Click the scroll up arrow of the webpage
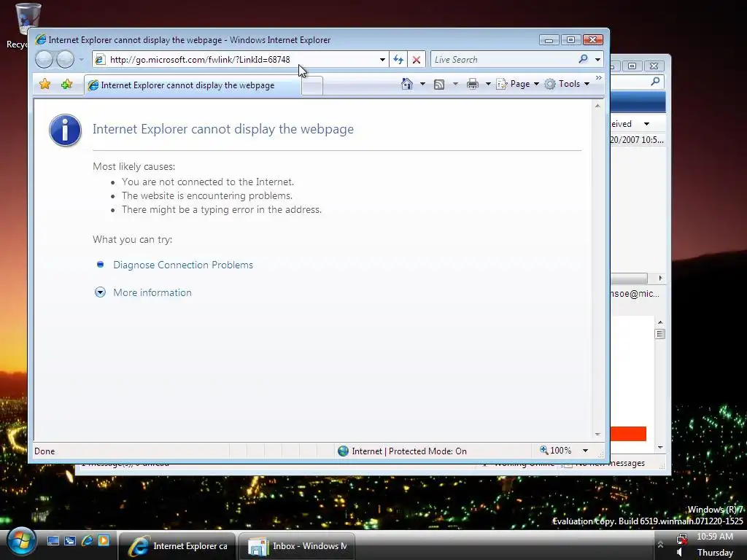The height and width of the screenshot is (560, 747). pos(597,106)
